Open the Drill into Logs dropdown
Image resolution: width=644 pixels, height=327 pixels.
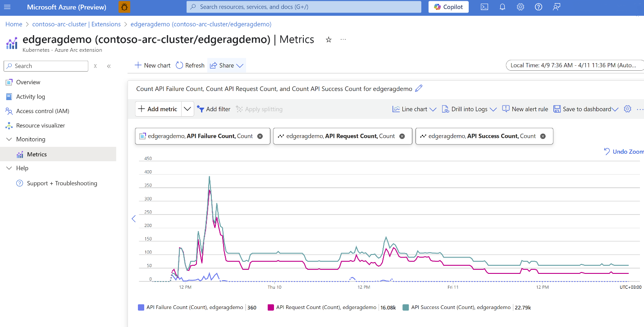(469, 109)
